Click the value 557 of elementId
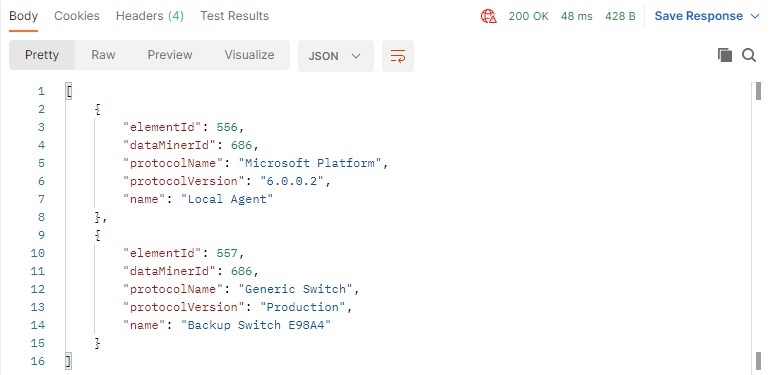The width and height of the screenshot is (772, 375). pos(227,253)
